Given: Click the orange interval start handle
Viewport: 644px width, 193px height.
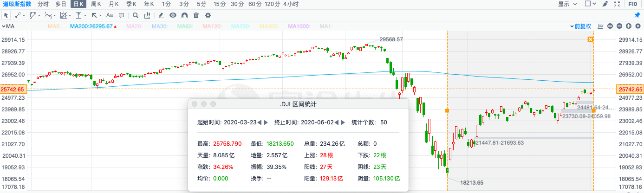Looking at the screenshot, I should pyautogui.click(x=447, y=110).
